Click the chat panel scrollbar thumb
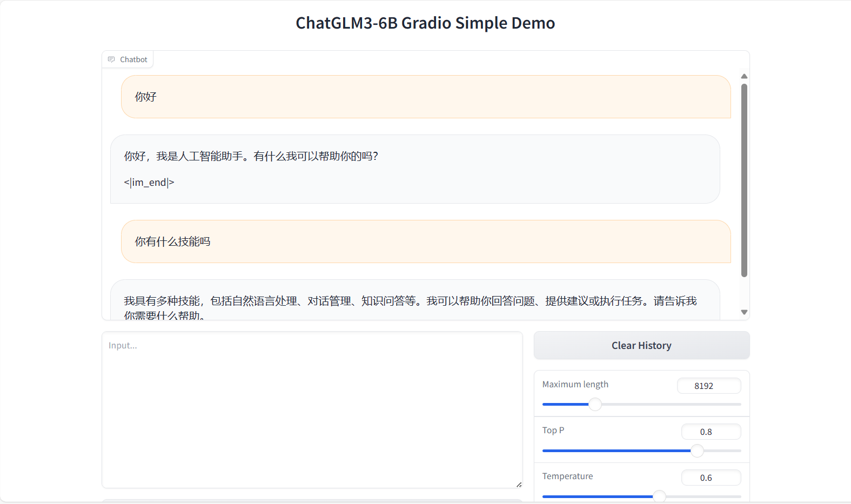 pyautogui.click(x=744, y=180)
